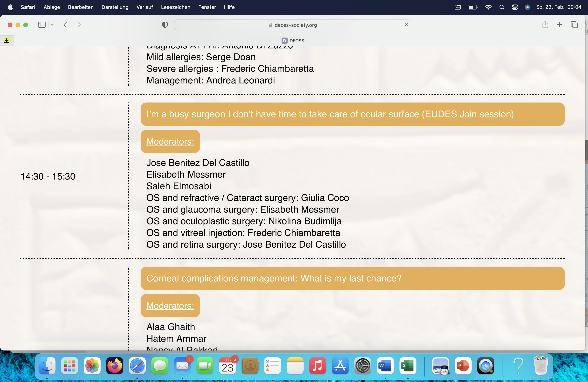The image size is (588, 382).
Task: Click the yellow downloads arrow icon
Action: (7, 40)
